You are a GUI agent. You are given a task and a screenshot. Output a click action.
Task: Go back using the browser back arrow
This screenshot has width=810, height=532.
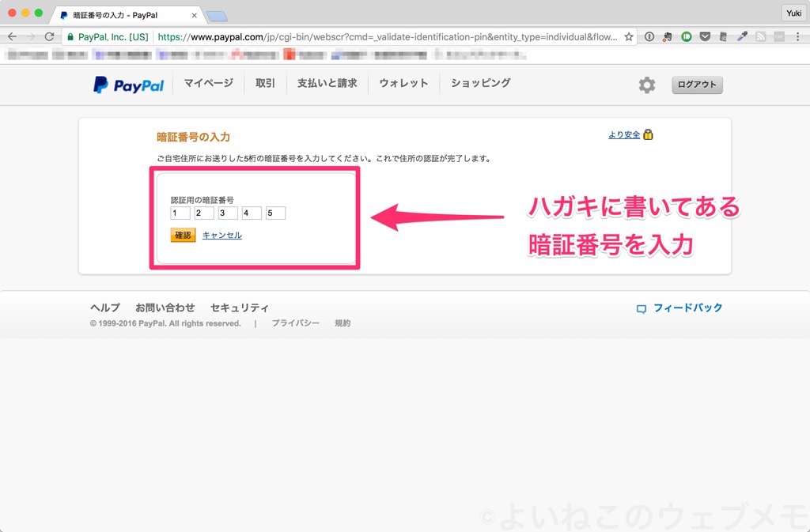[x=12, y=36]
